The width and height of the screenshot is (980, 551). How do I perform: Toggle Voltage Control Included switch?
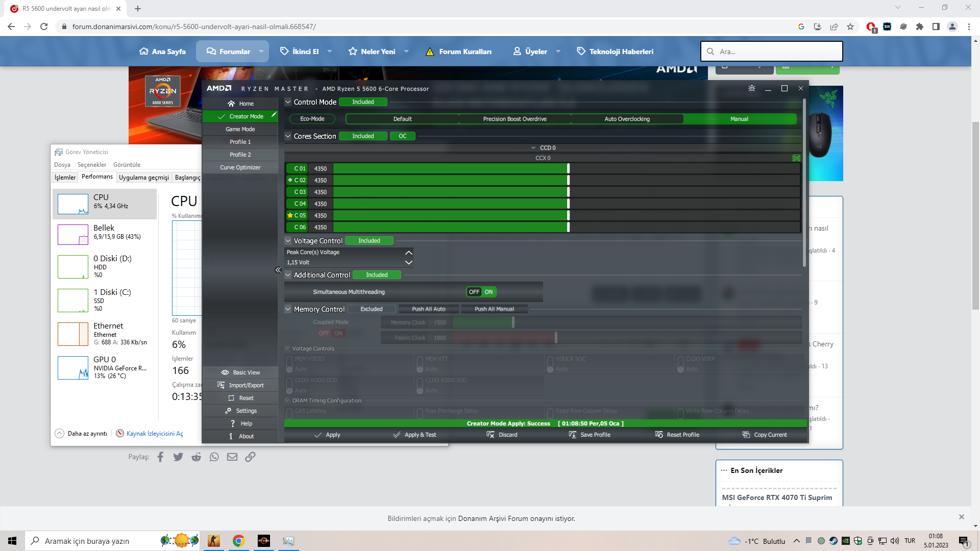click(369, 241)
